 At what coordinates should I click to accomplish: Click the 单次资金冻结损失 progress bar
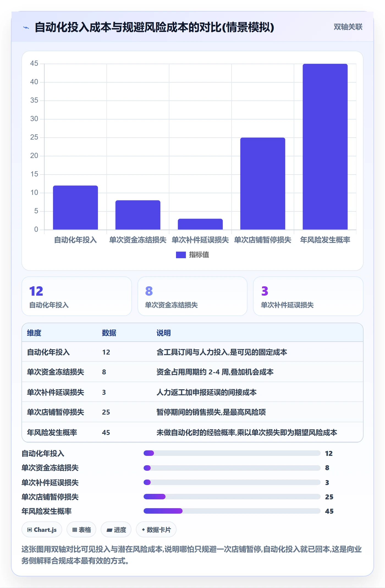pos(232,468)
